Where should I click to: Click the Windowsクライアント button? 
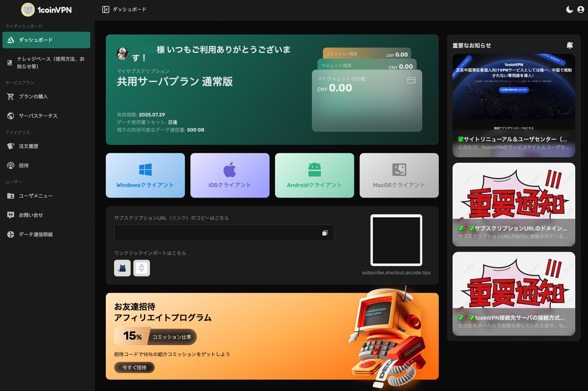point(146,175)
